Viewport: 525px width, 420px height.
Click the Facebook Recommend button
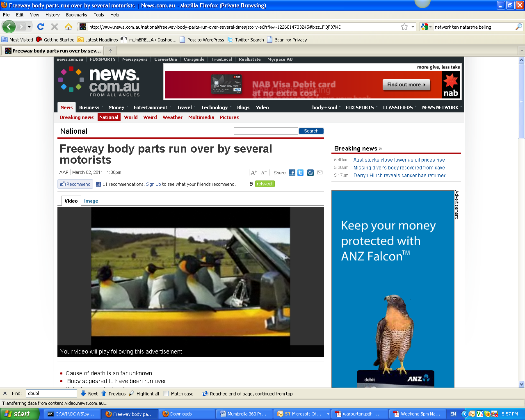(75, 184)
